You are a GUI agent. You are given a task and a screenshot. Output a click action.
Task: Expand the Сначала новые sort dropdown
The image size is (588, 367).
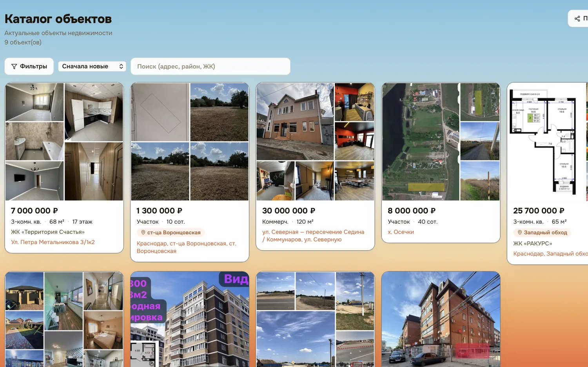[x=93, y=66]
